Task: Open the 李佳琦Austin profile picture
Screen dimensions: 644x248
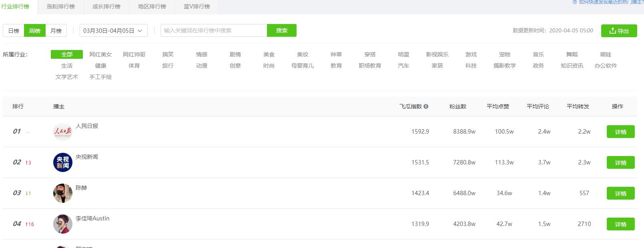Action: coord(63,224)
